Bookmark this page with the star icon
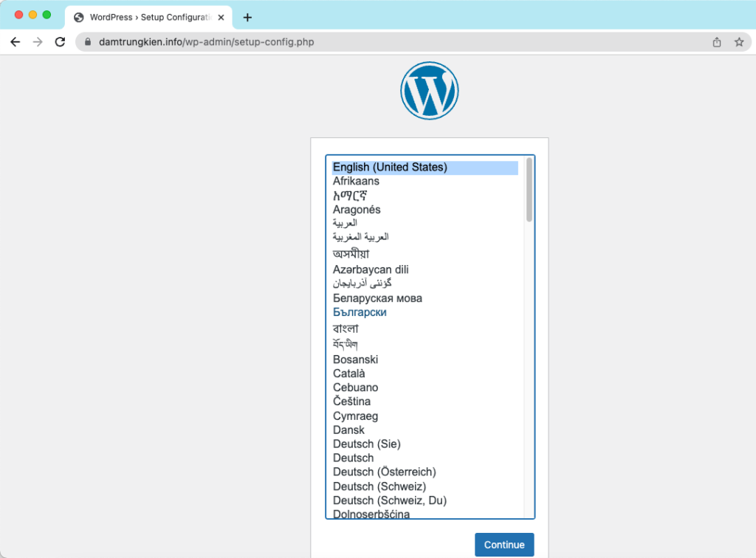The width and height of the screenshot is (756, 558). (739, 42)
